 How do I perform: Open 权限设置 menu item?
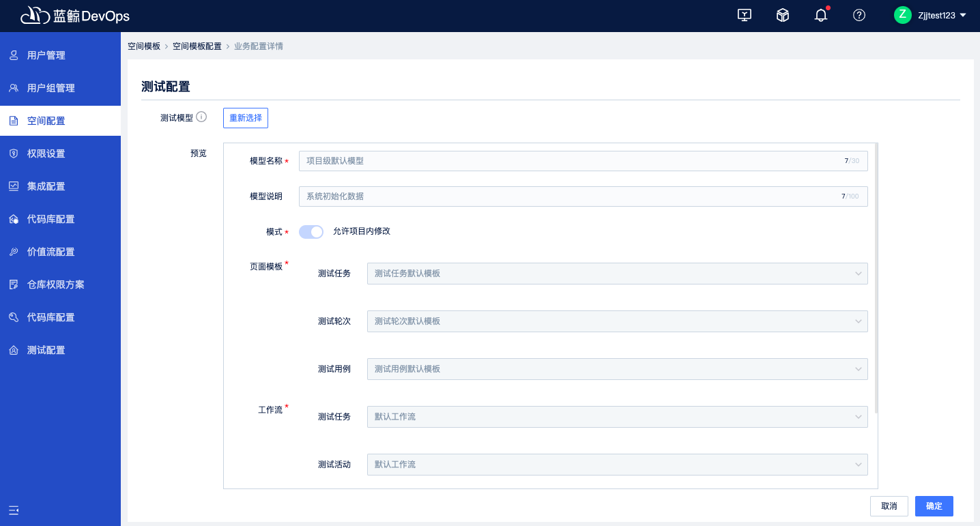[x=60, y=154]
